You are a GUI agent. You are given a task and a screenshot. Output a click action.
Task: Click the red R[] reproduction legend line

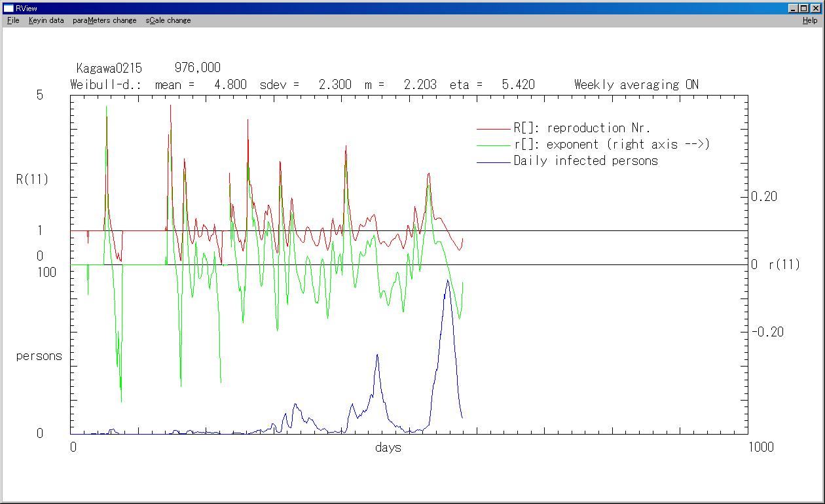tap(493, 129)
